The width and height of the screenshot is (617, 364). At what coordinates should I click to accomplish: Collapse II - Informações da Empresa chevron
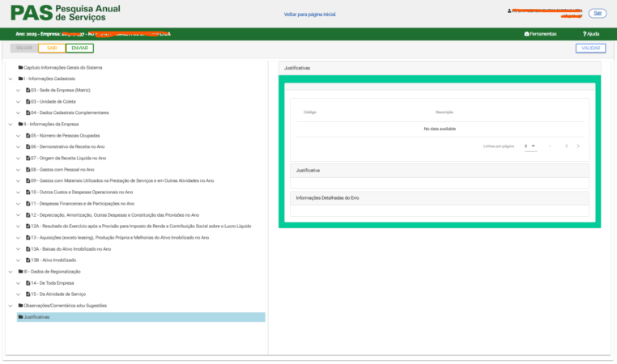click(11, 125)
